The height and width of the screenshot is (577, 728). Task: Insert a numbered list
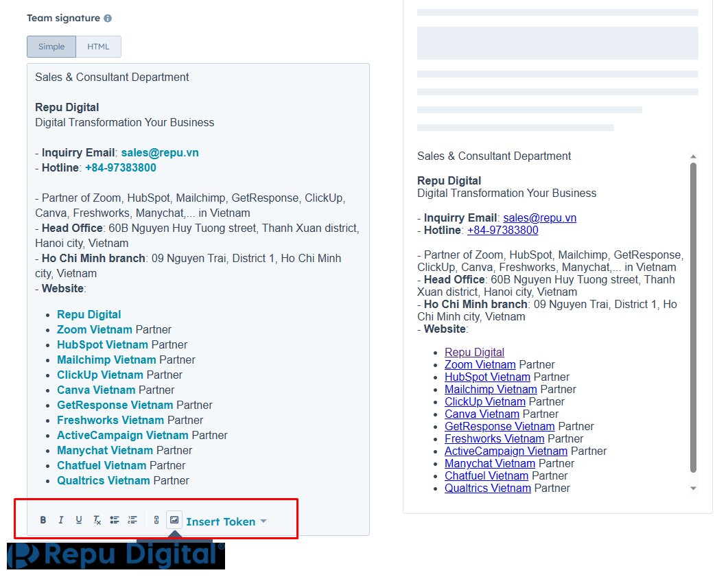click(133, 520)
